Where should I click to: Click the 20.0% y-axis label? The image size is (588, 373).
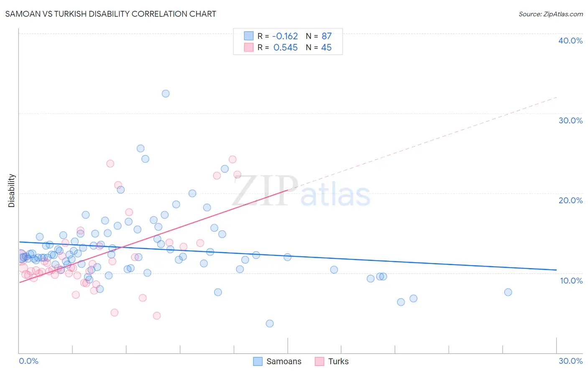570,200
